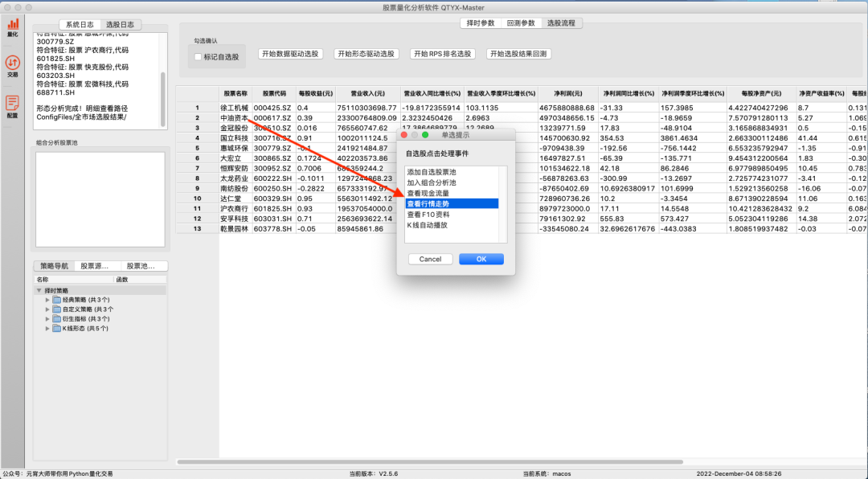Expand the 经典策略 folder arrow
This screenshot has width=868, height=479.
[47, 300]
